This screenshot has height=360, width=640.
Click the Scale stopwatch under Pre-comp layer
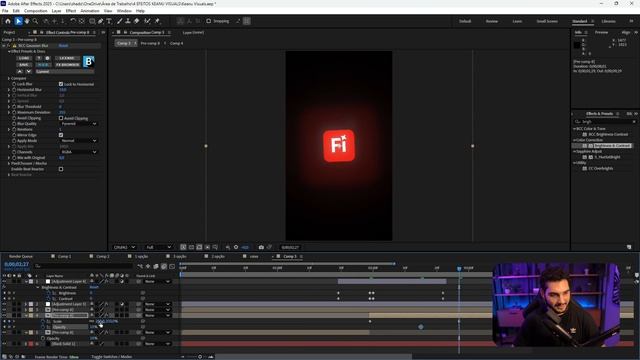click(43, 321)
